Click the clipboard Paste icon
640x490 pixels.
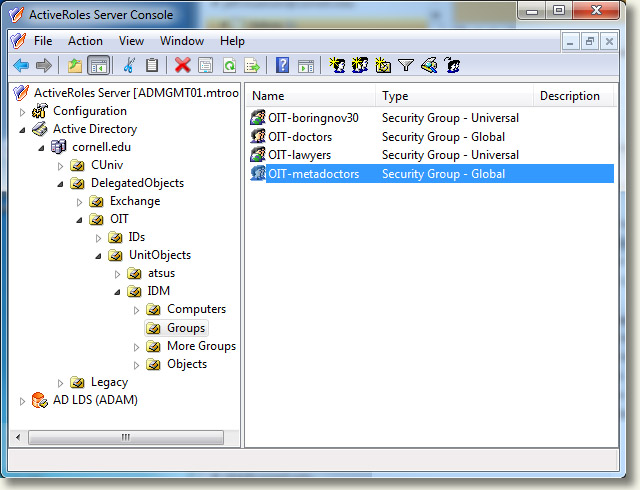pos(152,65)
